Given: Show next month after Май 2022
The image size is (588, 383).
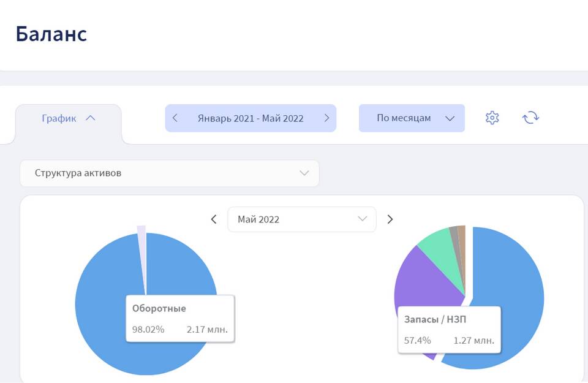Looking at the screenshot, I should (390, 219).
